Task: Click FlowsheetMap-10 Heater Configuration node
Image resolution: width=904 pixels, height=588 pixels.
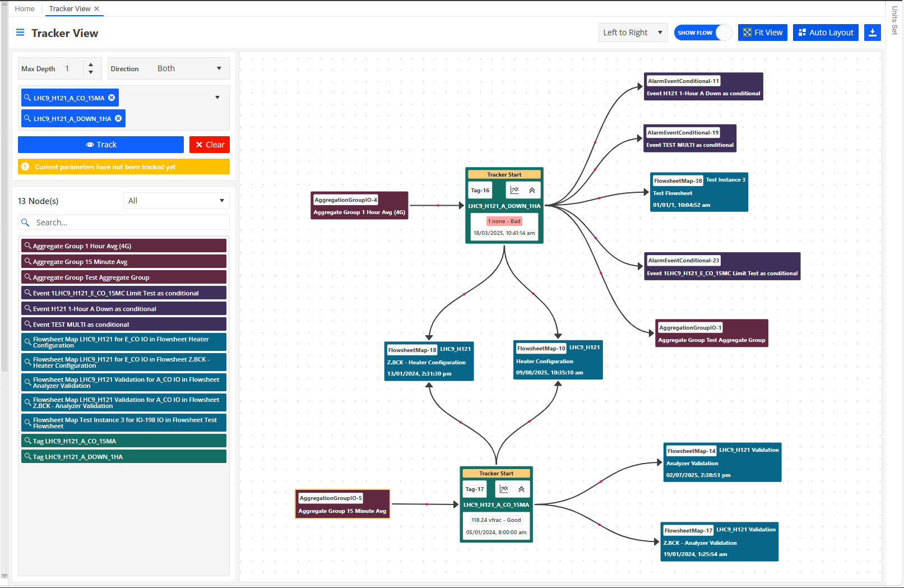Action: [558, 360]
